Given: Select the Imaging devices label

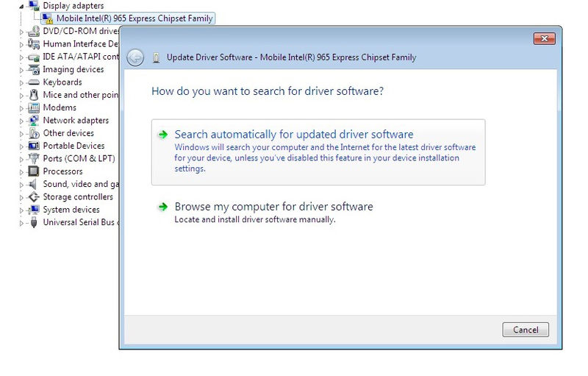Looking at the screenshot, I should pos(73,69).
